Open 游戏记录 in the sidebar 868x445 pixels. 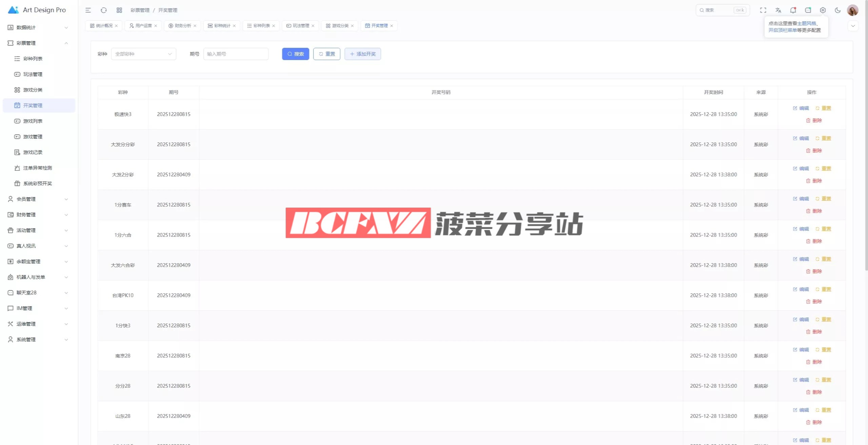coord(33,152)
